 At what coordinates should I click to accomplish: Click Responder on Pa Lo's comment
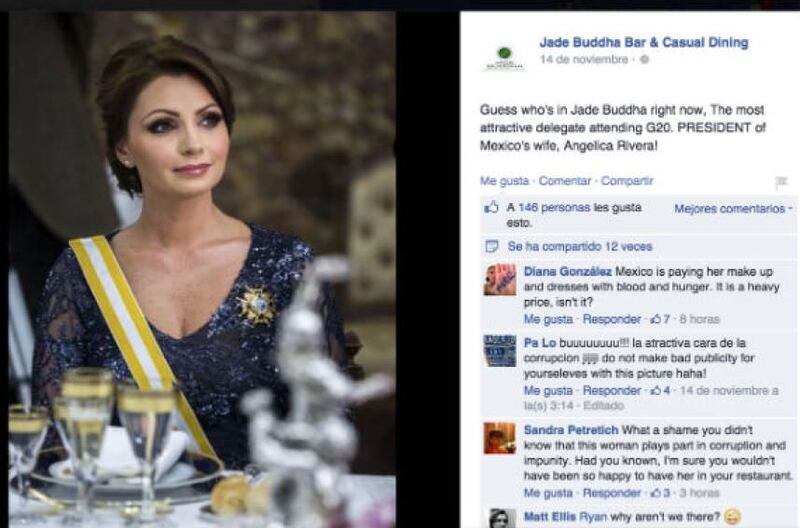coord(612,391)
